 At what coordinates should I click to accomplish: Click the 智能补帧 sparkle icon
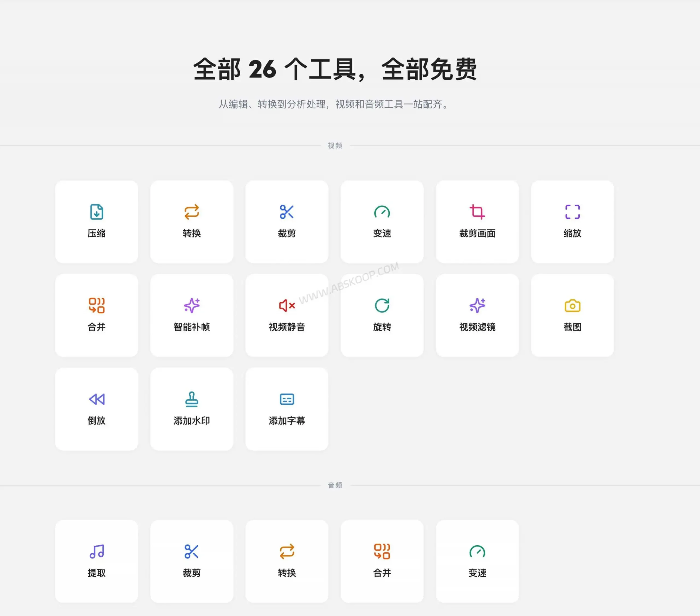click(x=192, y=305)
